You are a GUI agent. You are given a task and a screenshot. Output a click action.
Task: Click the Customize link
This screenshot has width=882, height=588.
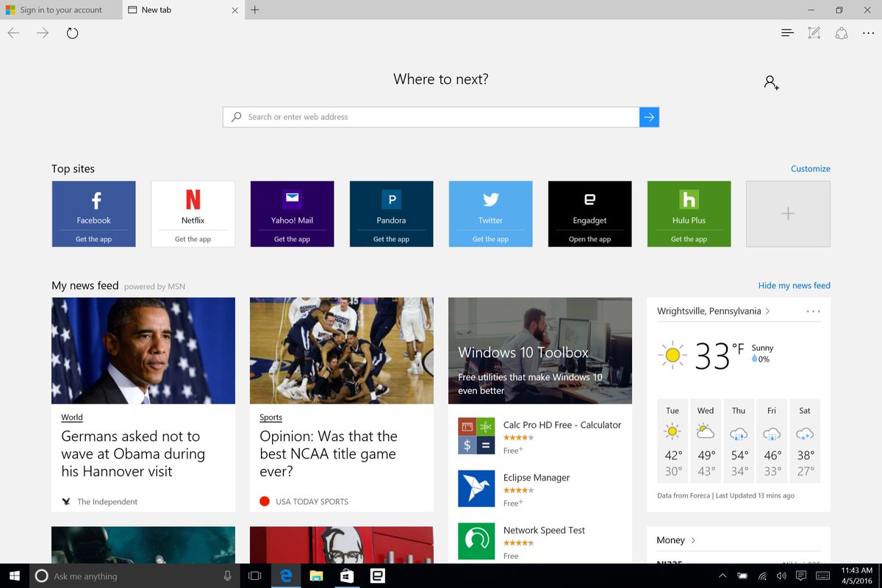click(810, 169)
